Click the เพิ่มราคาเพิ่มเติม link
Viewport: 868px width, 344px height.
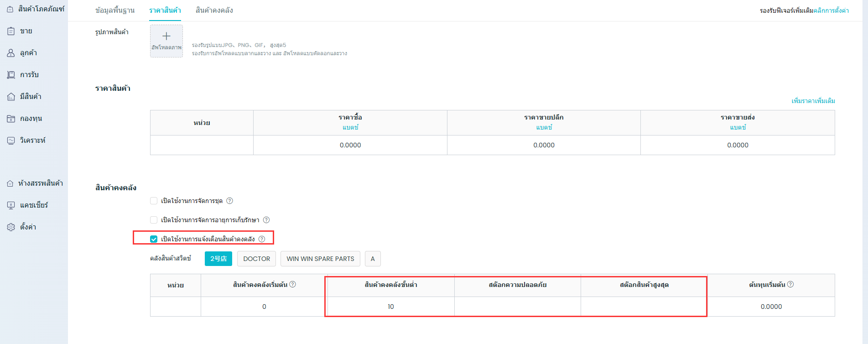tap(813, 101)
